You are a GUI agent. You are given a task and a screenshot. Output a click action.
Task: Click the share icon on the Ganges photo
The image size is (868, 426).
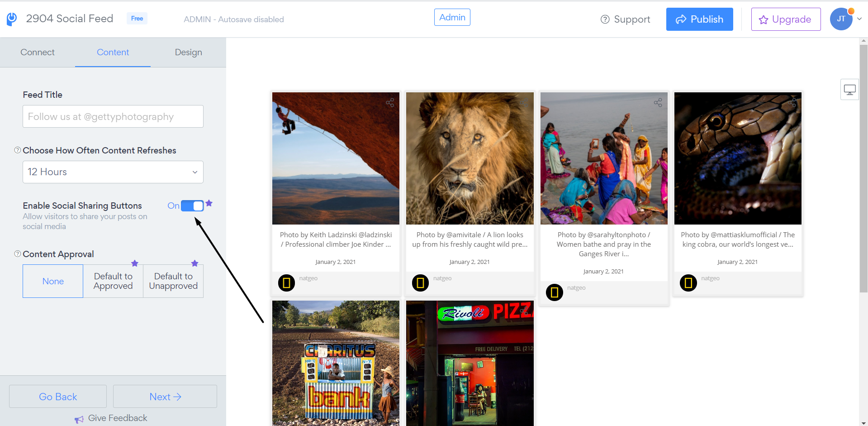tap(658, 103)
